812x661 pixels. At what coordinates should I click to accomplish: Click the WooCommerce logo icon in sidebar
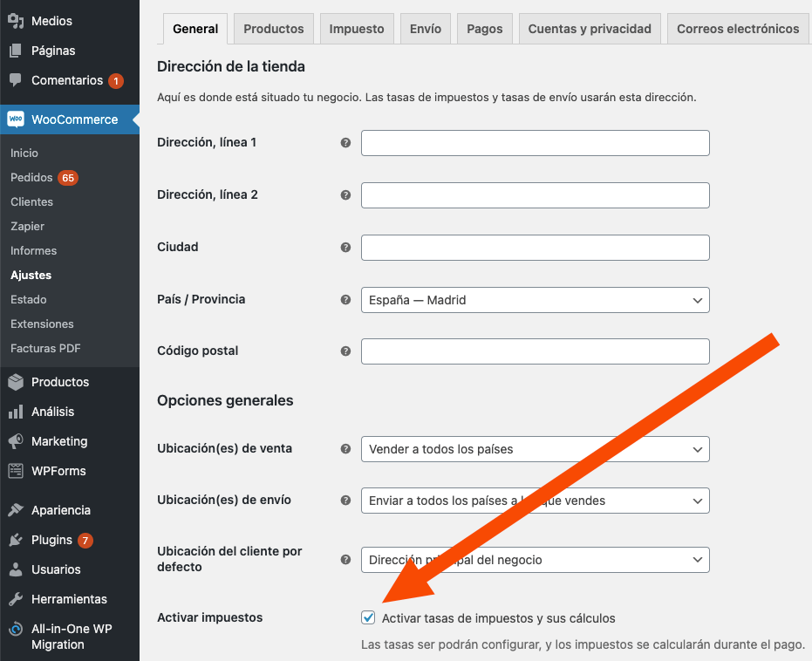click(16, 119)
